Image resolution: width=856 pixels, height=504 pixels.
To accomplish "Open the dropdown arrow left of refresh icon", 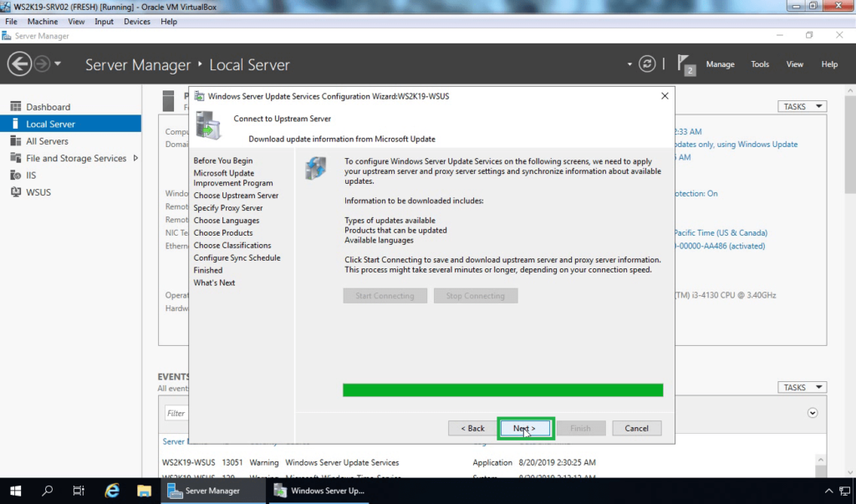I will coord(629,64).
